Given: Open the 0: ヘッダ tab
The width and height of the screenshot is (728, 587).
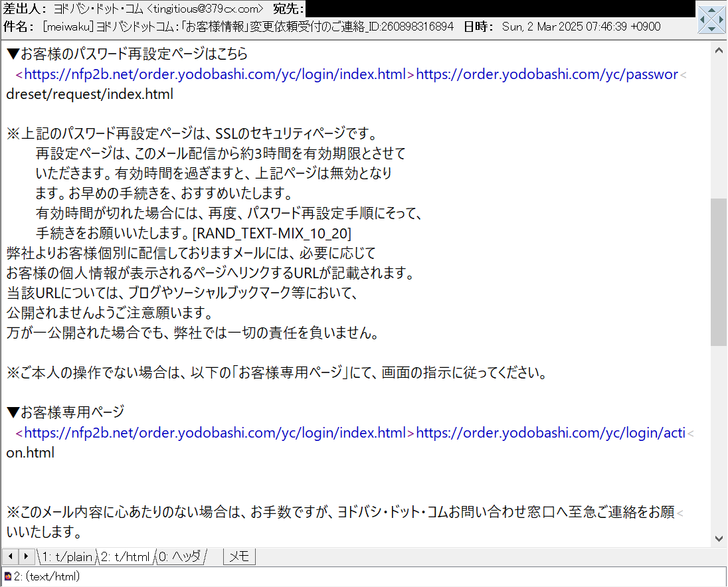Looking at the screenshot, I should pos(180,556).
